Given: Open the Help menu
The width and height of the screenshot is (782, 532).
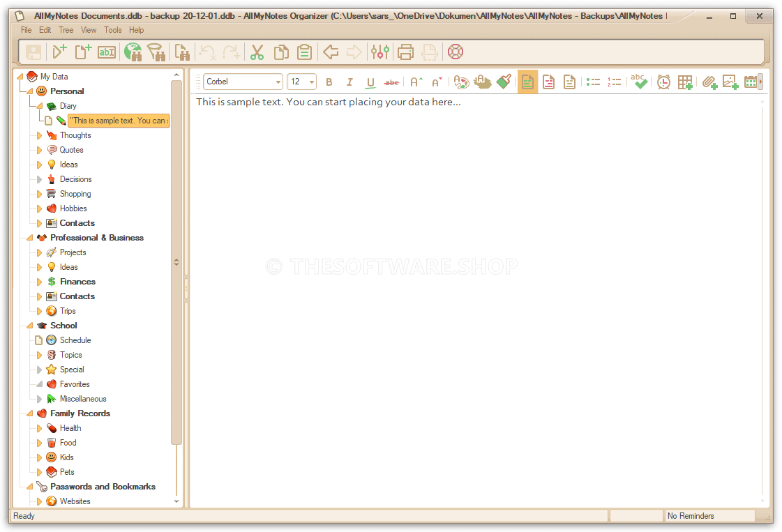Looking at the screenshot, I should (136, 30).
